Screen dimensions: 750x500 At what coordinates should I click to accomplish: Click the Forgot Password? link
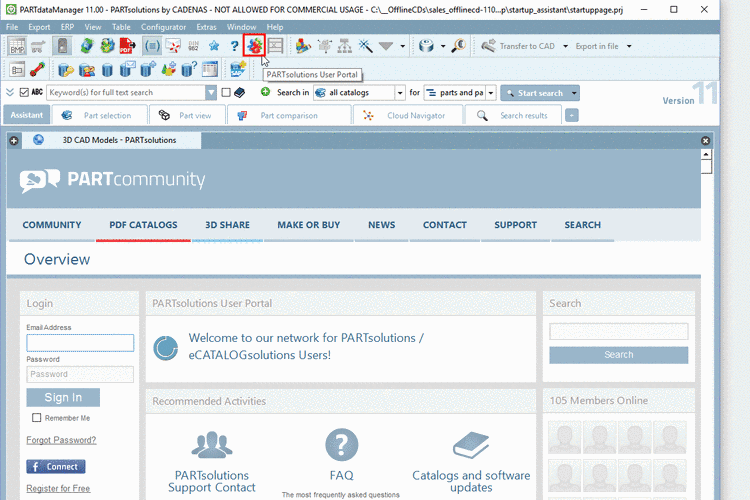pos(61,440)
